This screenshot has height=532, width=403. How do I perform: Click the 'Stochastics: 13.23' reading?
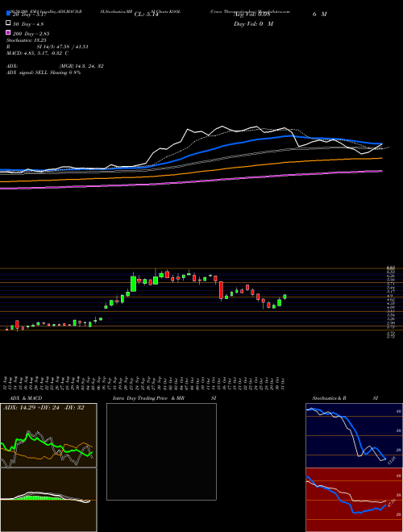pos(26,40)
